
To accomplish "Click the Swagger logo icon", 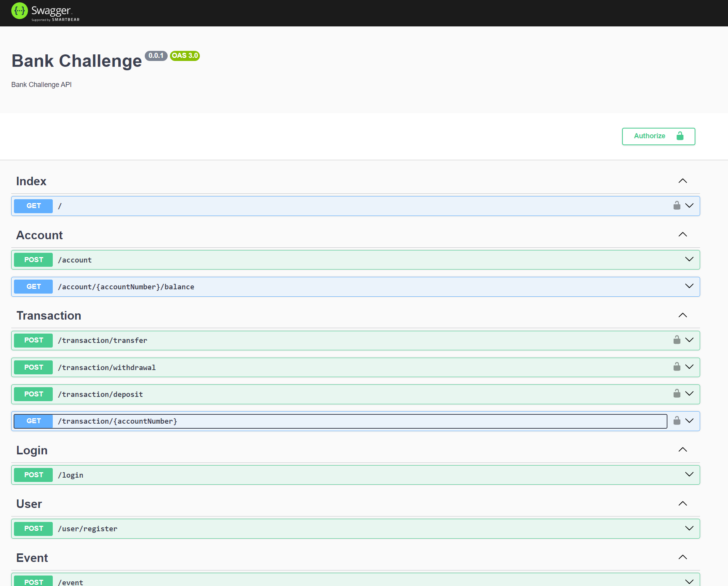I will point(19,11).
